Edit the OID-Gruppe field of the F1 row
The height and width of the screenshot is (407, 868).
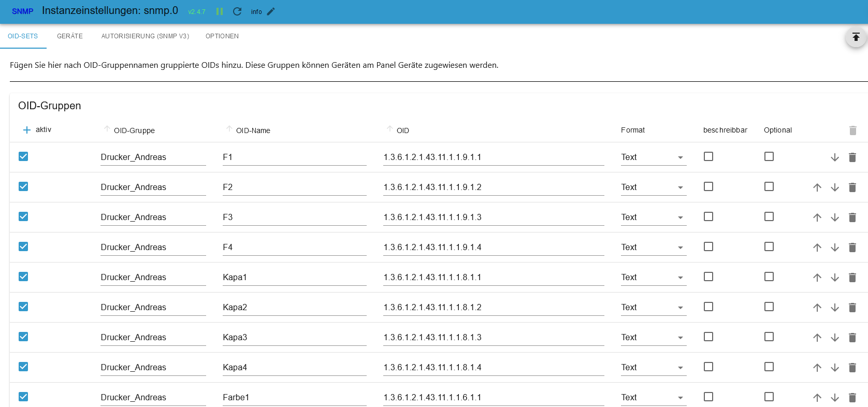click(153, 157)
